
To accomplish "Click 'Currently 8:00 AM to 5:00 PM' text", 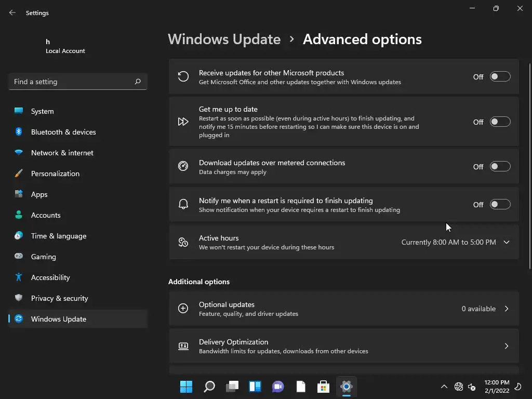I will (x=448, y=242).
